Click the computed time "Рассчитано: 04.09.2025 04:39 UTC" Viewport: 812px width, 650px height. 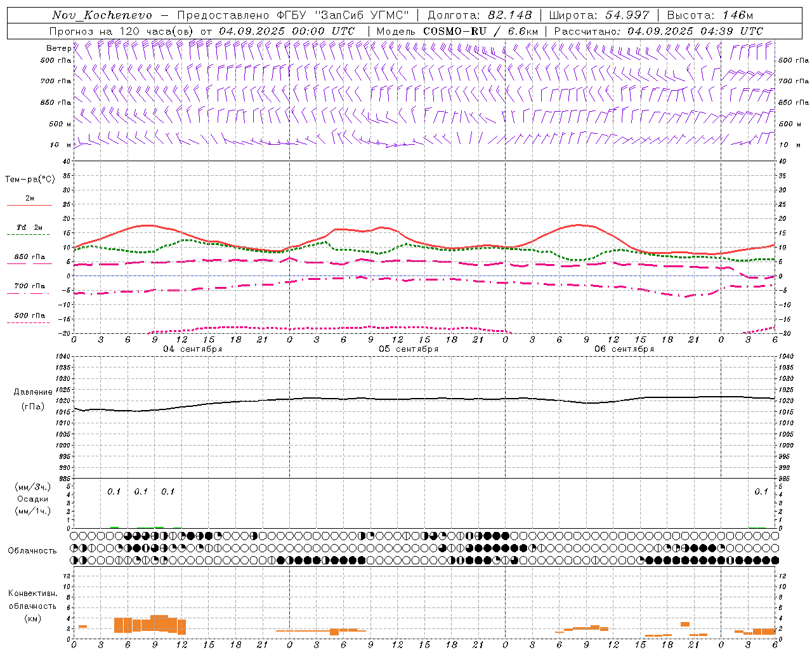[658, 31]
